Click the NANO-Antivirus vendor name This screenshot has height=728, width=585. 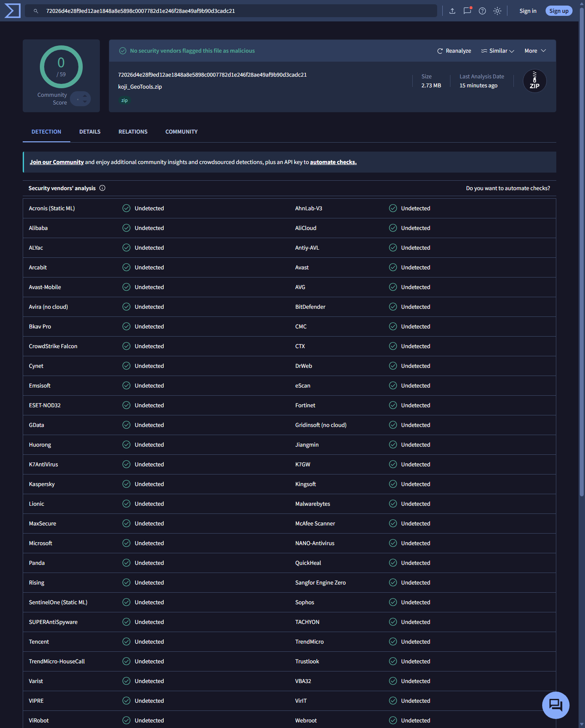pos(315,543)
